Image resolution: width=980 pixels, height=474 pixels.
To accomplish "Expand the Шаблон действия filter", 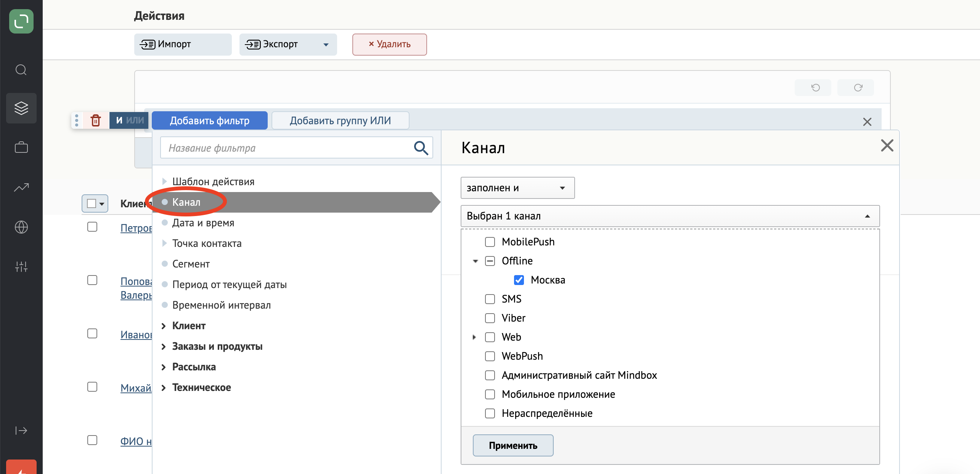I will point(164,181).
